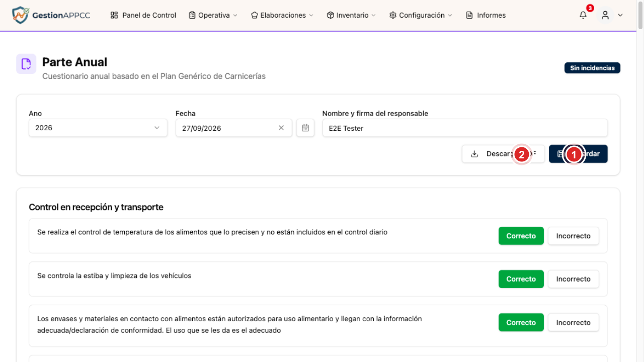Mark temperature control question as Incorrecto
This screenshot has height=362, width=644.
574,236
